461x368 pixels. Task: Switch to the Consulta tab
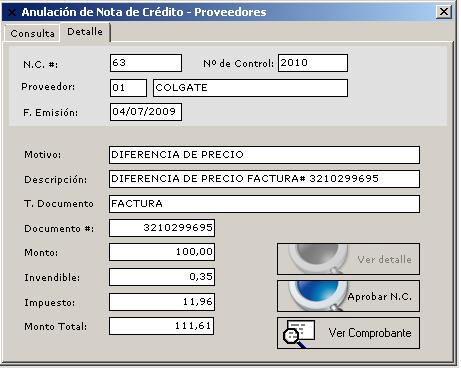(32, 33)
